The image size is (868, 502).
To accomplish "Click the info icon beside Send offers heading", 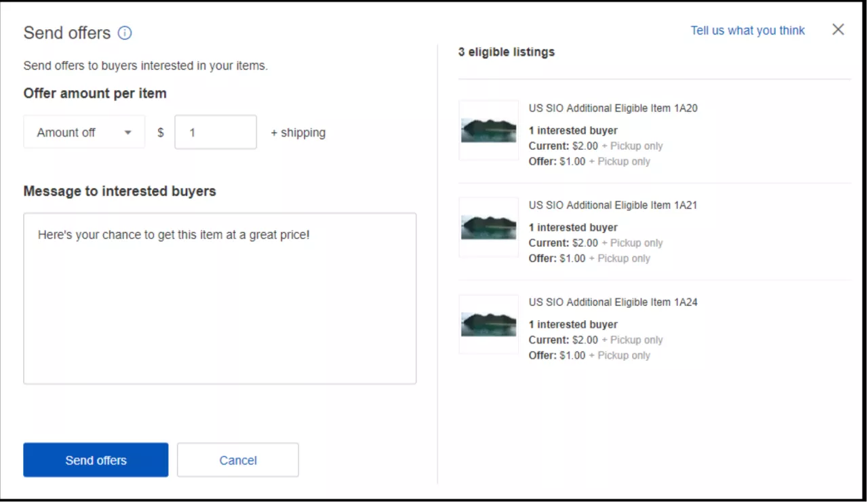I will point(125,33).
